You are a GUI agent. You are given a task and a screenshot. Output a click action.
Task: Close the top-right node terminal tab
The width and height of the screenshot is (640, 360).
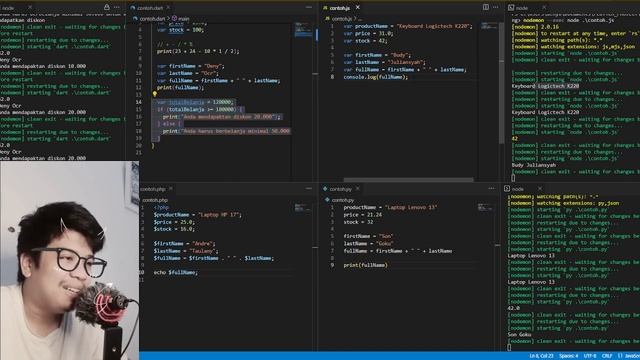pos(544,7)
